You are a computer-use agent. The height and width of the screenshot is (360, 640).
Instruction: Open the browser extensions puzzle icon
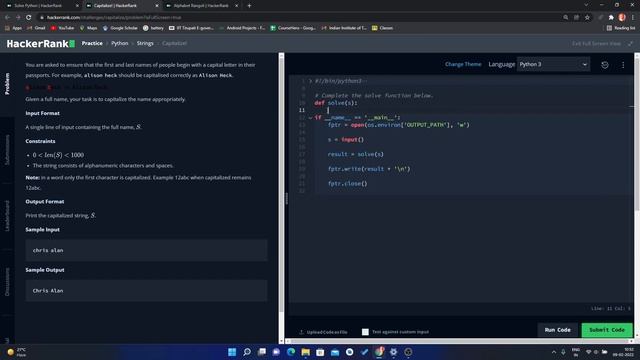611,18
